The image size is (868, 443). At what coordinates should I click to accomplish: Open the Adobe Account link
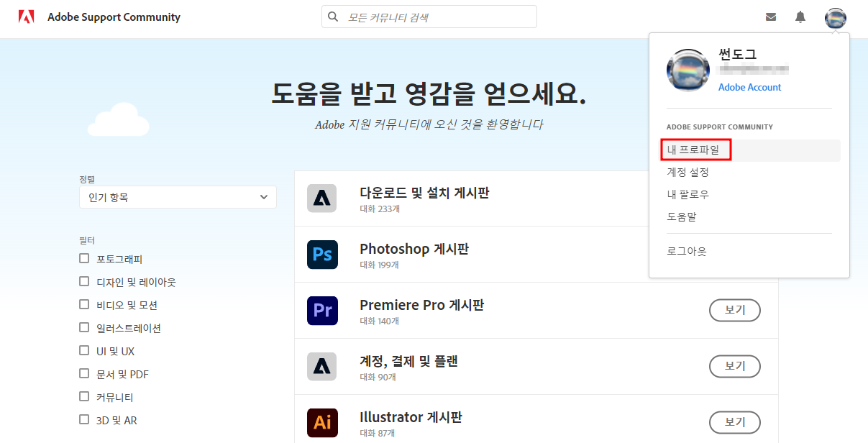point(749,87)
